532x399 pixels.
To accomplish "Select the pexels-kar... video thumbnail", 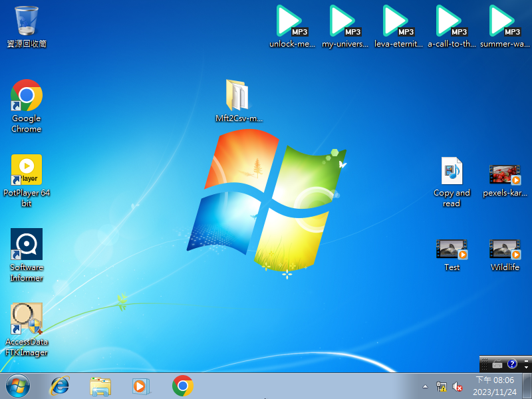I will click(x=505, y=180).
